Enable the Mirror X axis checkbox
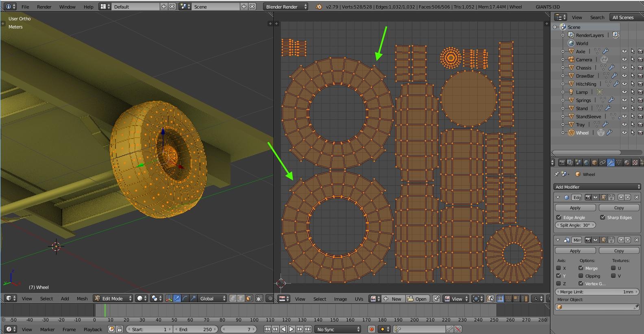Screen dimensions: 644x334 click(559, 268)
